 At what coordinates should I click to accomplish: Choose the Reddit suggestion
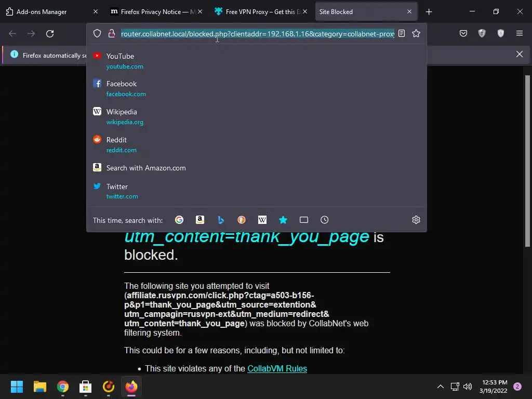click(x=257, y=145)
